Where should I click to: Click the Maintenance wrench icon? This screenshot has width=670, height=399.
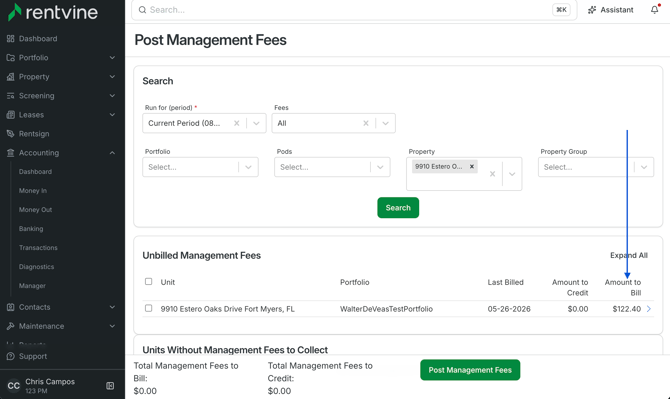tap(11, 326)
